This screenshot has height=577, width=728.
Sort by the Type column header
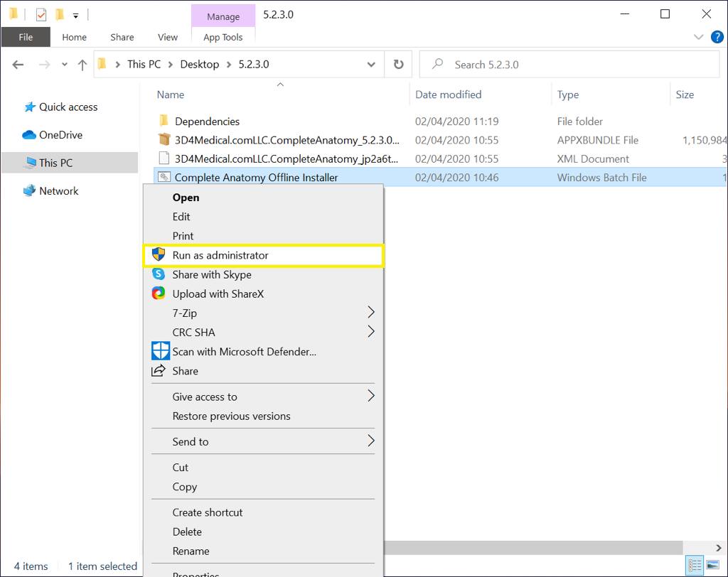568,95
